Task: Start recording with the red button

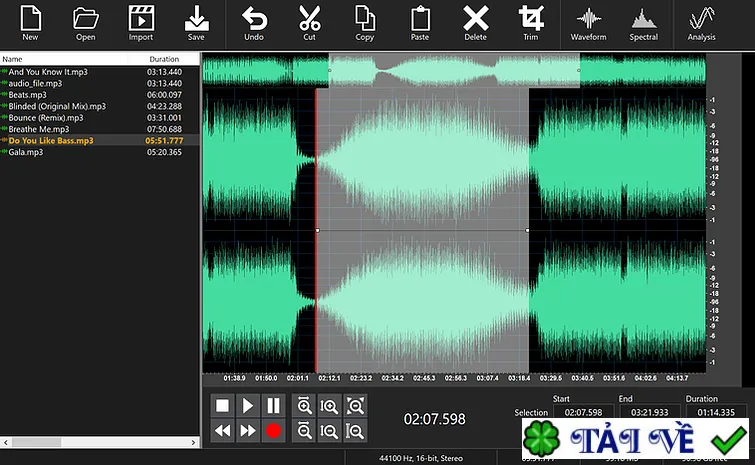Action: coord(273,430)
